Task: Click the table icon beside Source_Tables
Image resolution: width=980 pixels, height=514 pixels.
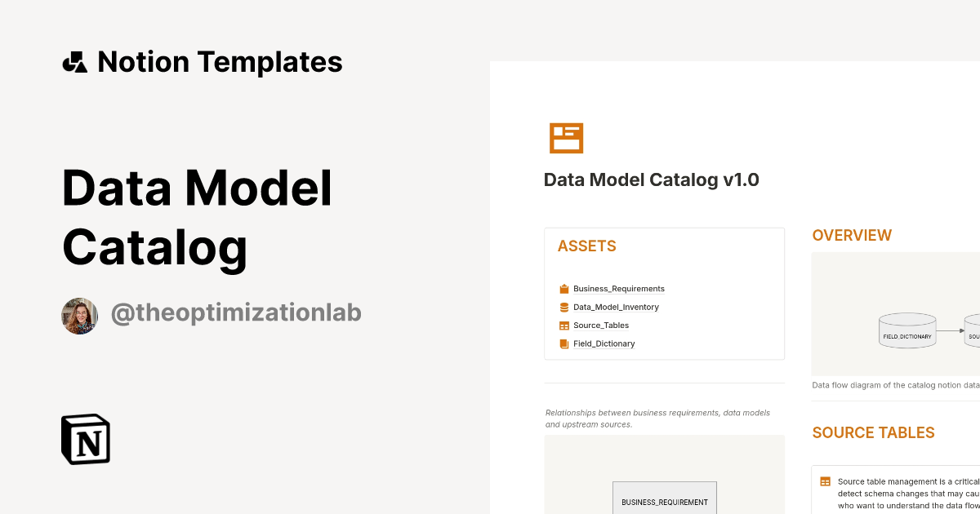Action: click(563, 325)
